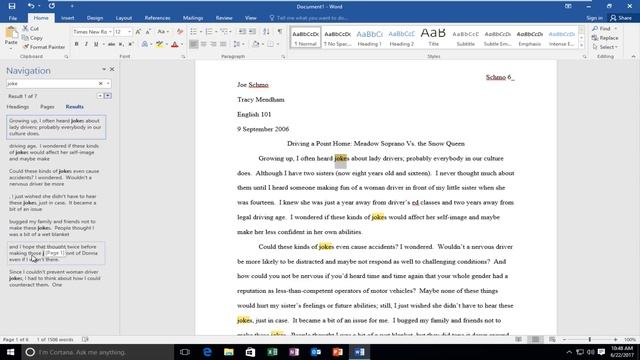This screenshot has width=640, height=360.
Task: Open text effects and typography
Action: [x=144, y=44]
